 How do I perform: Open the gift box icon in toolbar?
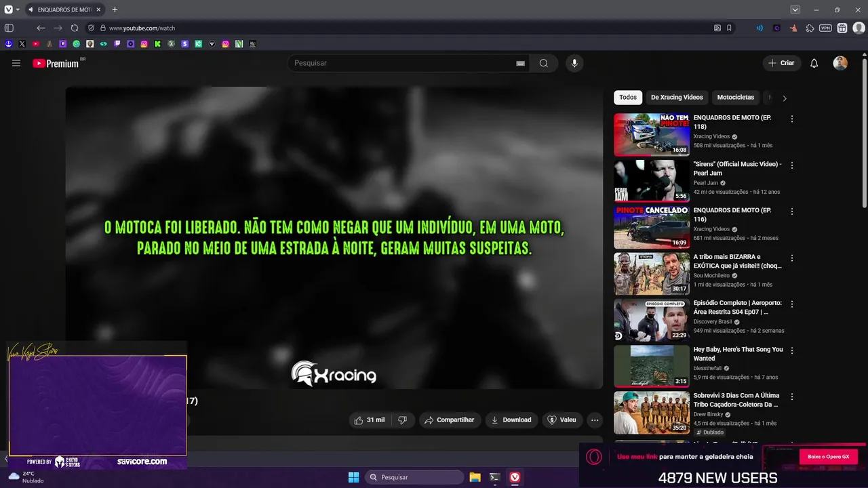click(842, 28)
